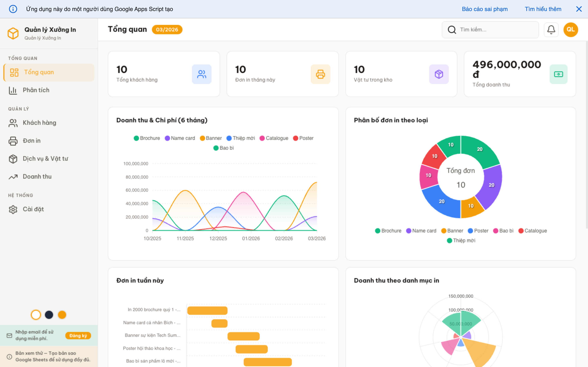Open Dịch vụ & Vật tư menu item

[45, 158]
